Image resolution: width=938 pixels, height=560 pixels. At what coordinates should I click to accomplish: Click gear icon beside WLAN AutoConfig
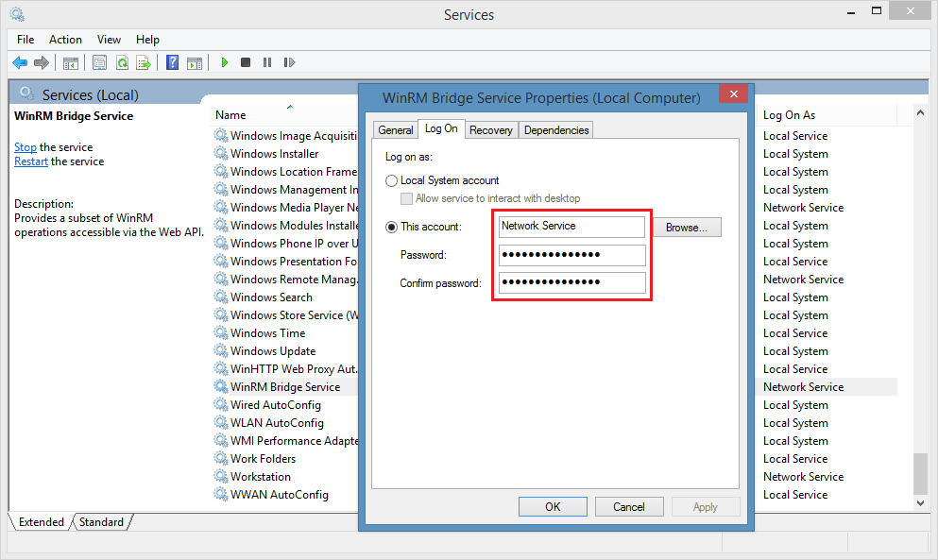click(221, 422)
